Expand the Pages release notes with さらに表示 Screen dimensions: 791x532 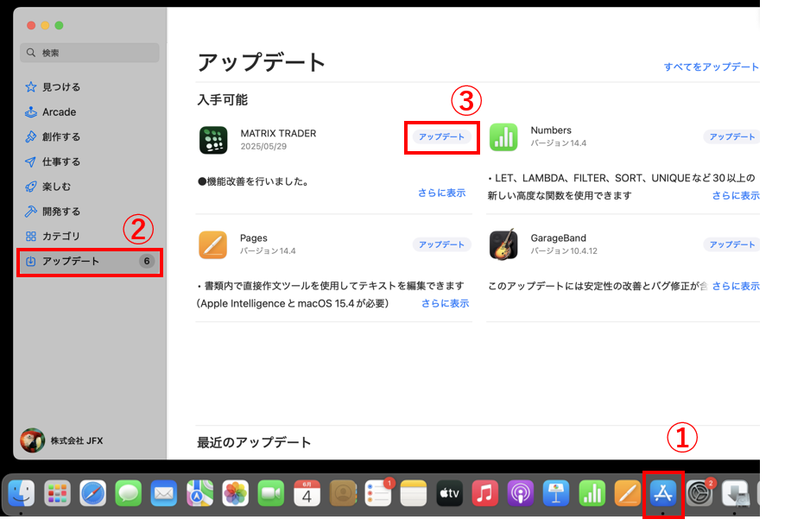coord(445,303)
